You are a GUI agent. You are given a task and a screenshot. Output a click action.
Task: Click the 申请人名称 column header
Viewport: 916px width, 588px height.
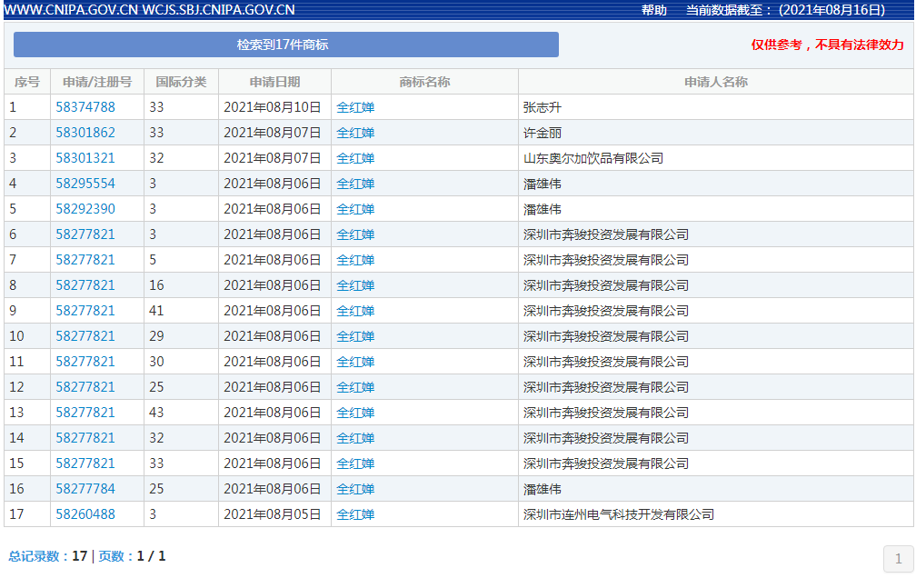coord(715,82)
